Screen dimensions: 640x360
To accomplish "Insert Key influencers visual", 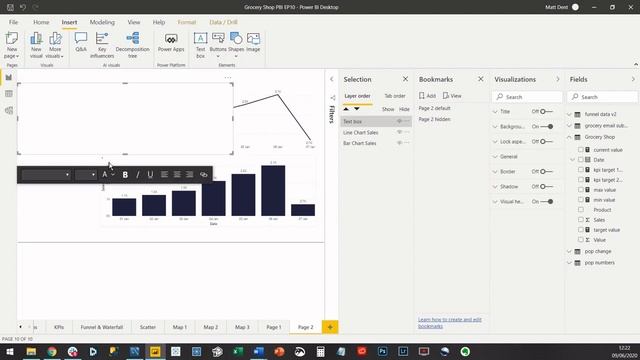I will click(x=102, y=45).
